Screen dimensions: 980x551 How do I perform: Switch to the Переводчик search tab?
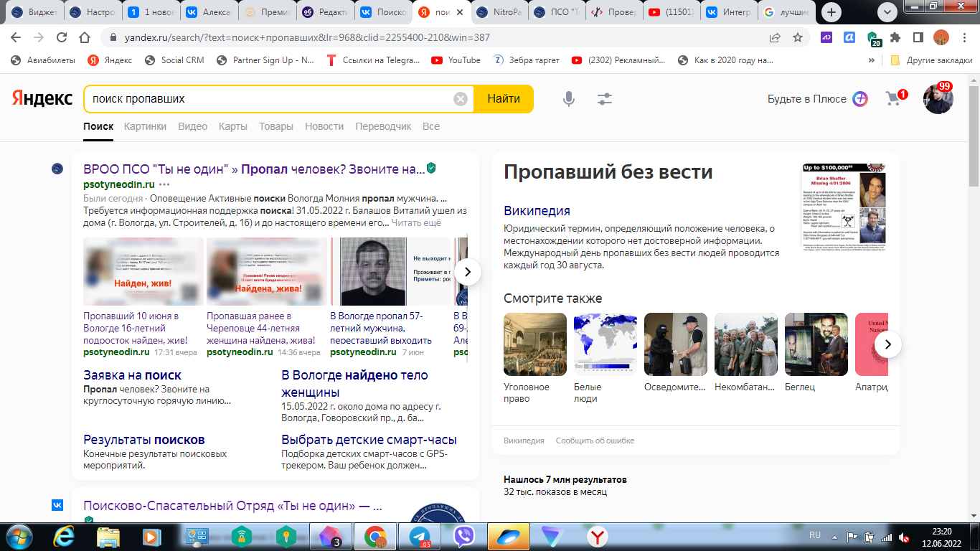(383, 126)
